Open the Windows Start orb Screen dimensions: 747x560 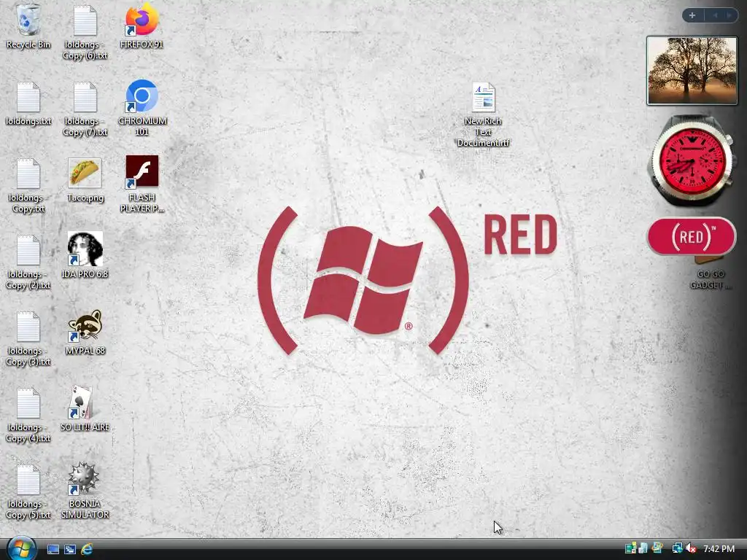(21, 548)
